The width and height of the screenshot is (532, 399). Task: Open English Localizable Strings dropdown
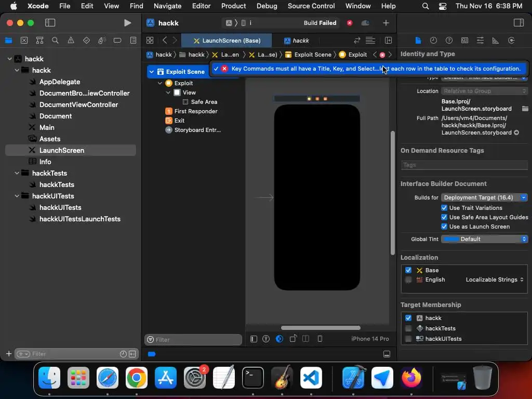click(x=495, y=280)
